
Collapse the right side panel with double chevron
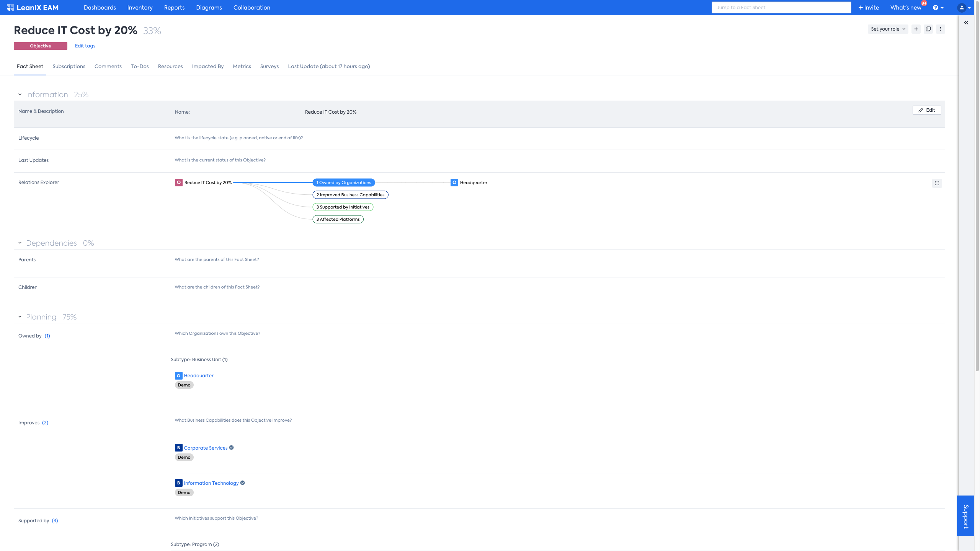point(966,23)
